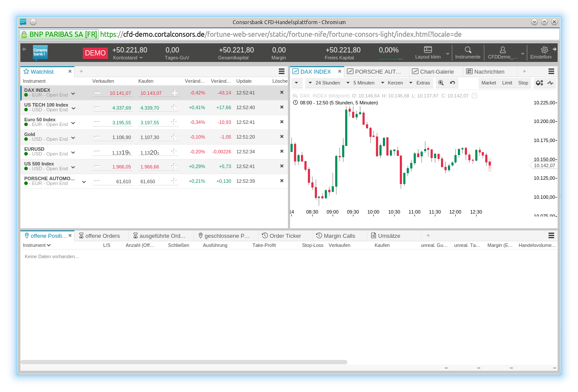The height and width of the screenshot is (392, 578).
Task: Click the horizontal scrollbar in positions panel
Action: 184,362
